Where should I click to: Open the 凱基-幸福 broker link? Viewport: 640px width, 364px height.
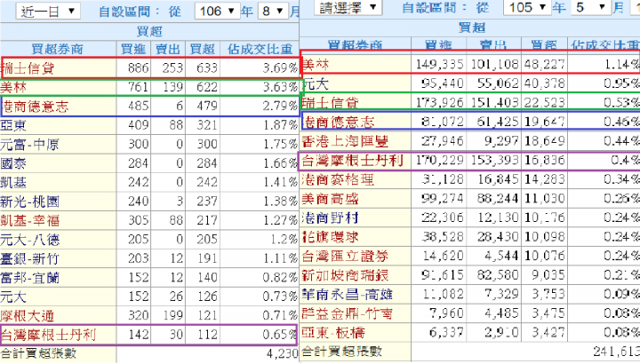[30, 220]
